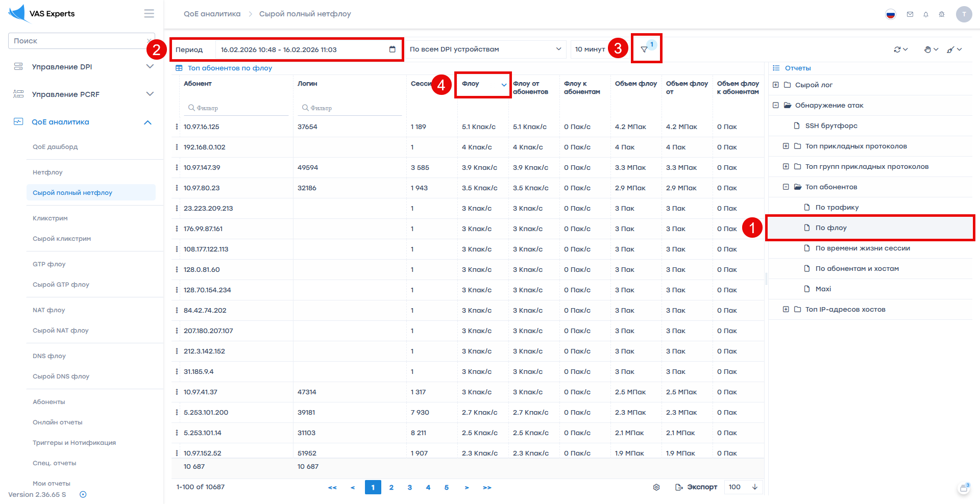Open the mail envelope icon
The image size is (980, 504).
[910, 14]
